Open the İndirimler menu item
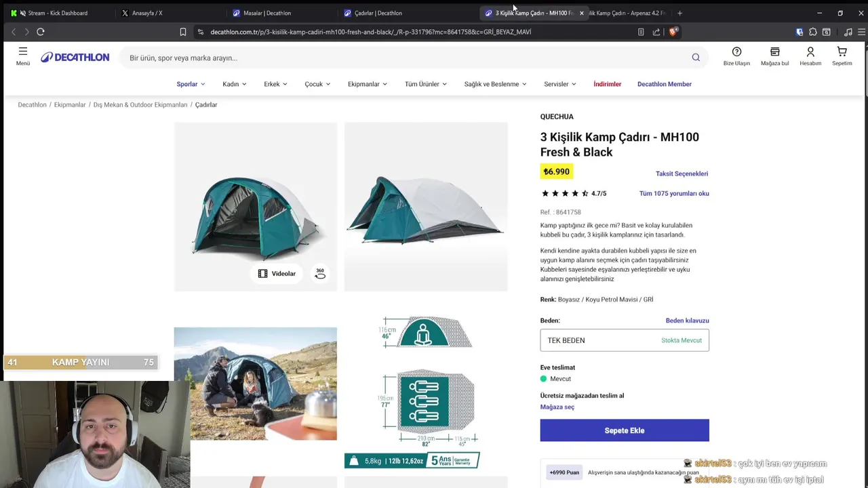Screen dimensions: 868x488 [x=607, y=84]
